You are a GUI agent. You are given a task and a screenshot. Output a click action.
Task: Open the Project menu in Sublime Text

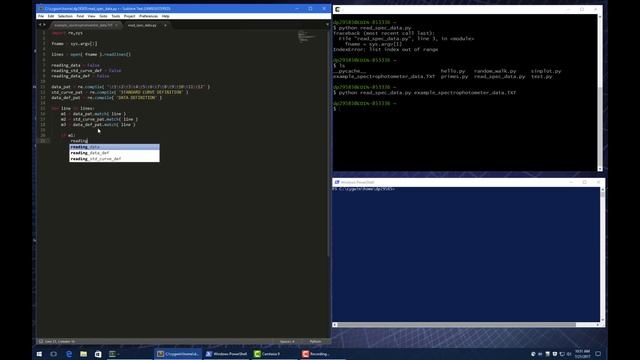129,16
